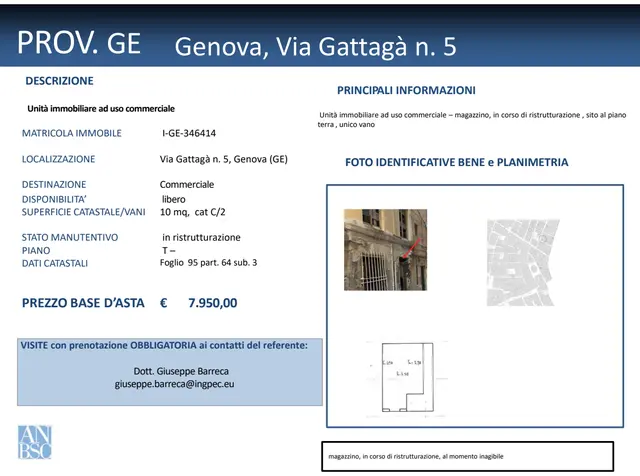This screenshot has width=640, height=476.
Task: Click the PROV. GE title
Action: pyautogui.click(x=79, y=42)
